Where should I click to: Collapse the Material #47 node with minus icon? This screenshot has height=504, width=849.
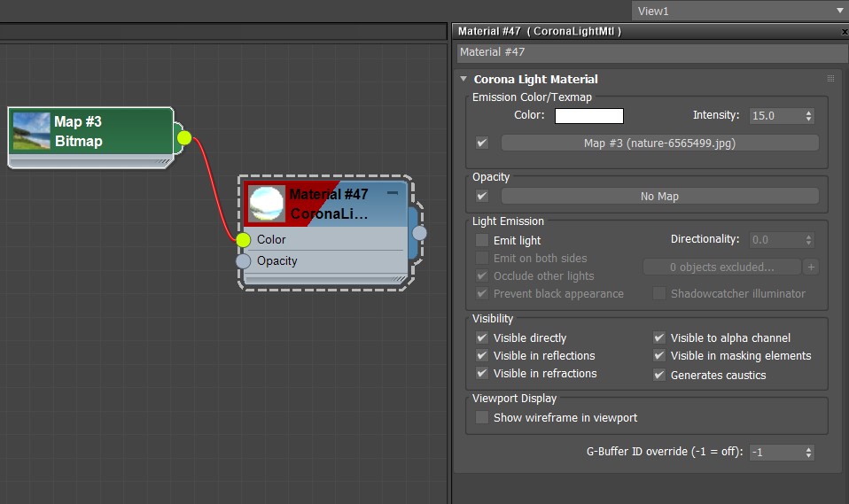coord(393,192)
